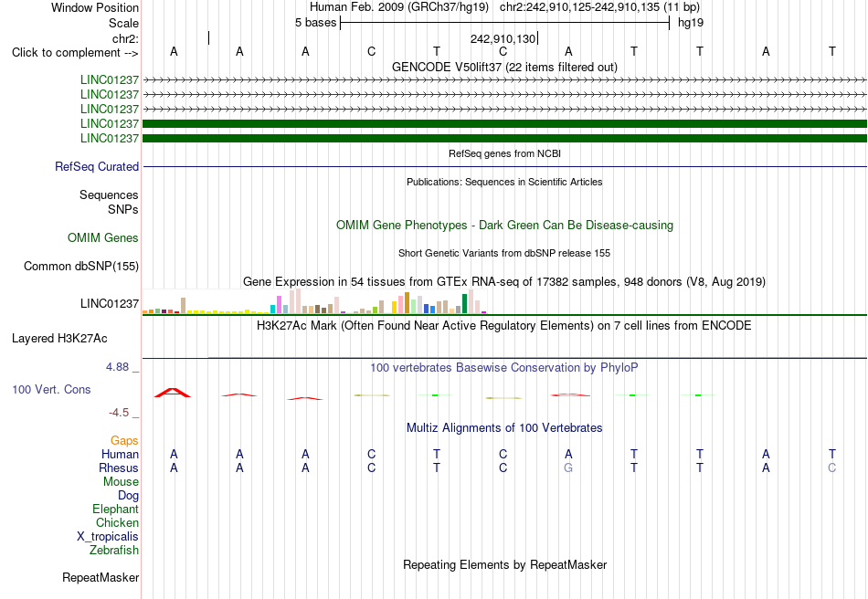Viewport: 868px width, 599px height.
Task: Click the cyan bar in the GTEx expression chart
Action: pyautogui.click(x=273, y=310)
